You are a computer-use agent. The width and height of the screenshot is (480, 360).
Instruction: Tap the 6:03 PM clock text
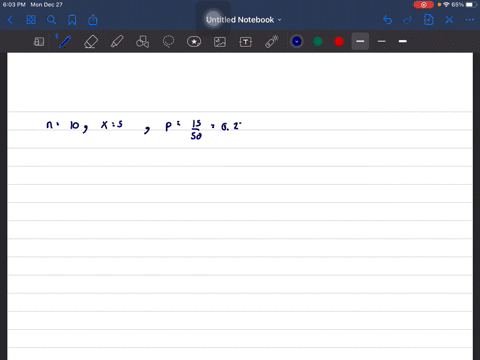[x=14, y=5]
